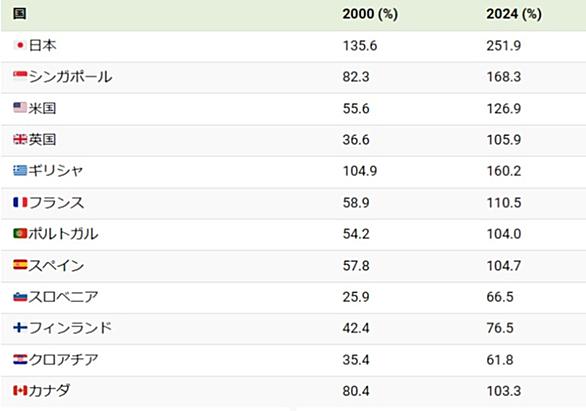Click the Croatia flag icon

[20, 359]
